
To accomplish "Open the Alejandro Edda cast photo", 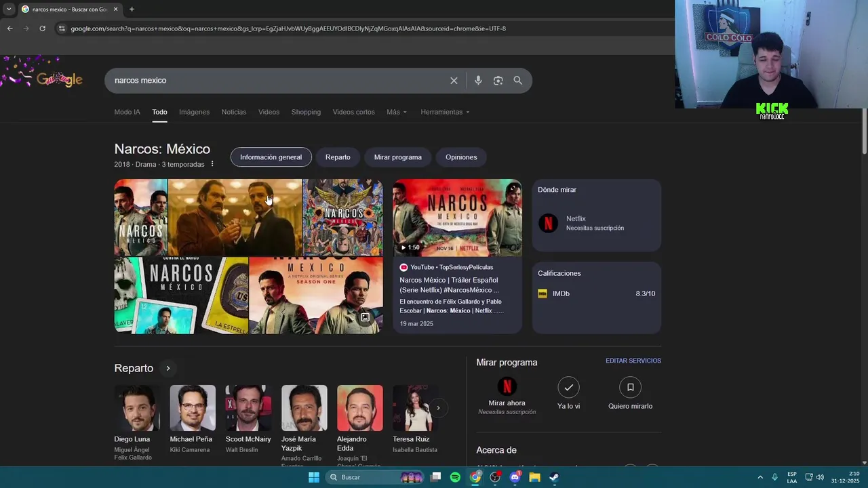I will pyautogui.click(x=359, y=408).
